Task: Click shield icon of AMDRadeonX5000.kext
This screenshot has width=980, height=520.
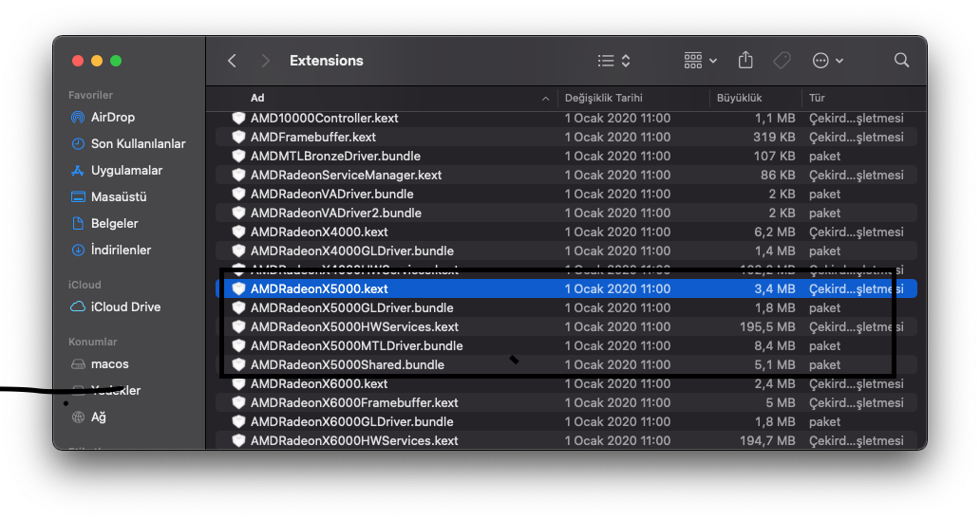Action: (x=238, y=288)
